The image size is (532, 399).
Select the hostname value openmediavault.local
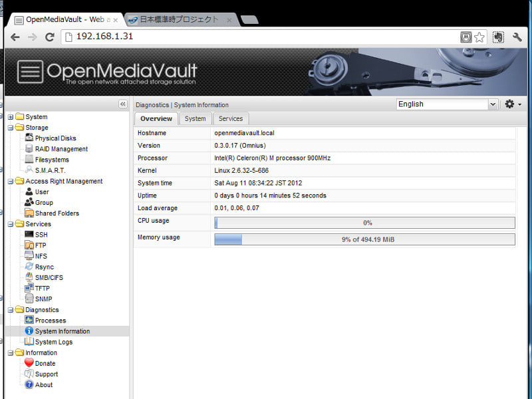(x=244, y=133)
